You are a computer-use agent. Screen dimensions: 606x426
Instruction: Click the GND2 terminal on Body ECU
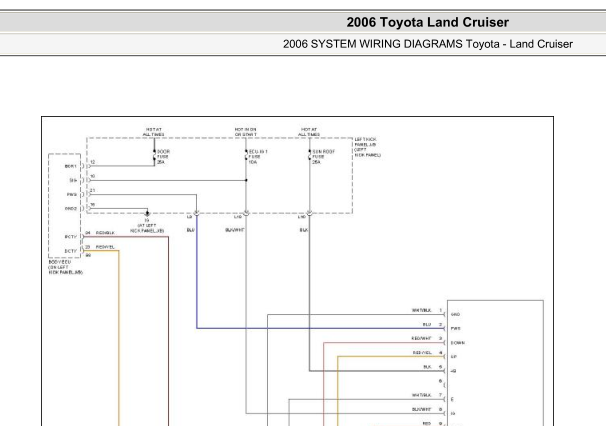tap(71, 209)
